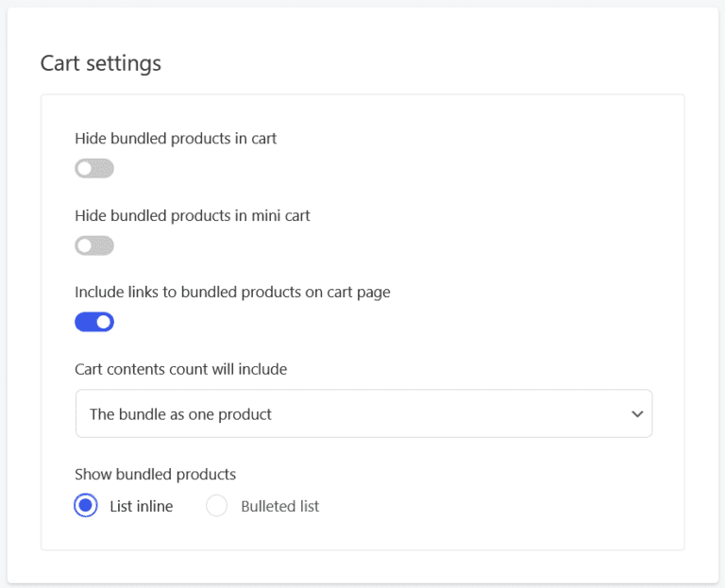Image resolution: width=725 pixels, height=588 pixels.
Task: Enable Hide bundled products in cart toggle
Action: (x=94, y=168)
